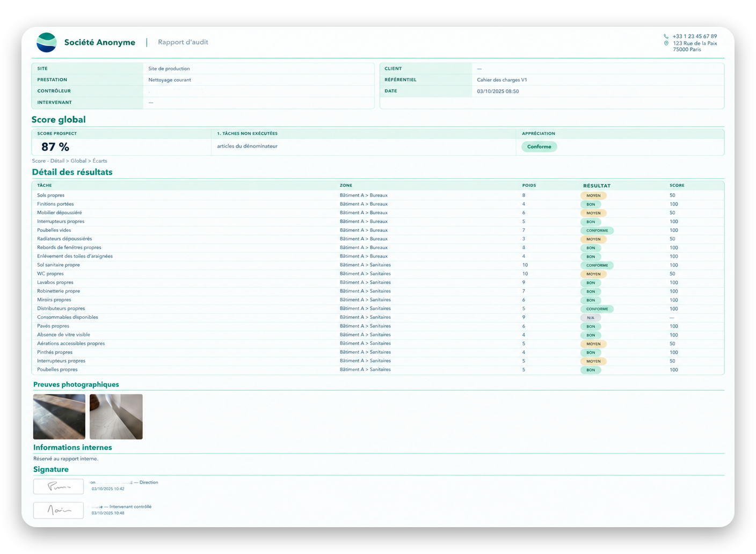Click the SCORE column header in results table
The height and width of the screenshot is (554, 756).
(677, 185)
